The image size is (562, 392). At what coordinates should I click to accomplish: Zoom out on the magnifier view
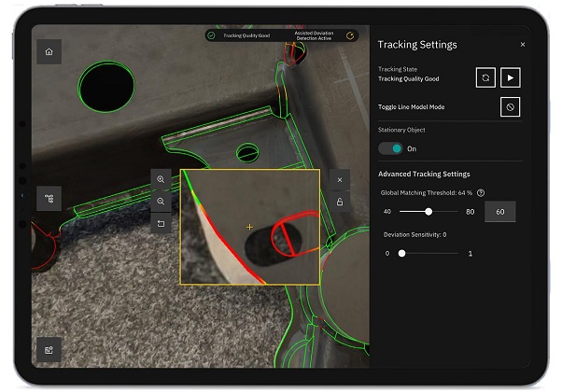(162, 202)
